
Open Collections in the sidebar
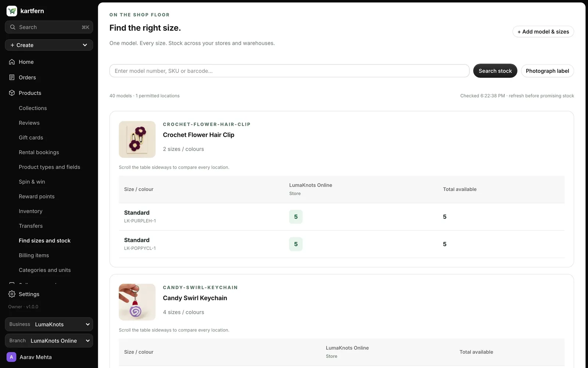33,108
